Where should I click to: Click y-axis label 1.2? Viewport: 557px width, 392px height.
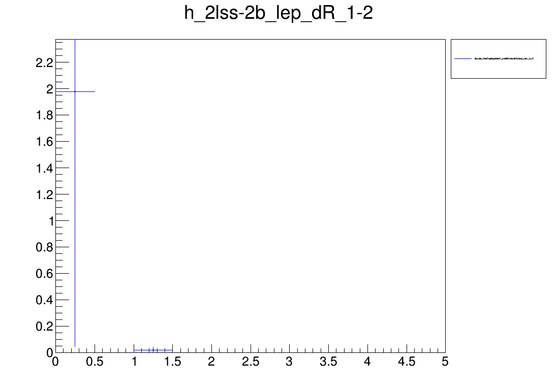tap(44, 194)
